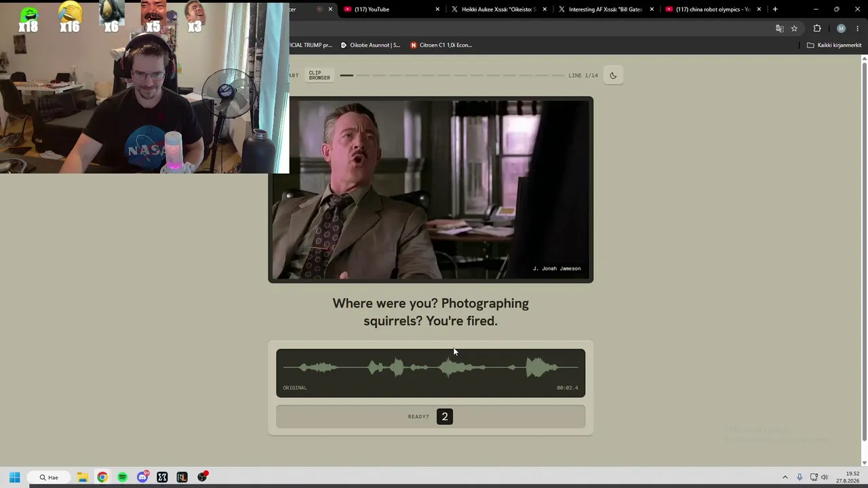
Task: Click the microphone tray icon
Action: click(800, 477)
